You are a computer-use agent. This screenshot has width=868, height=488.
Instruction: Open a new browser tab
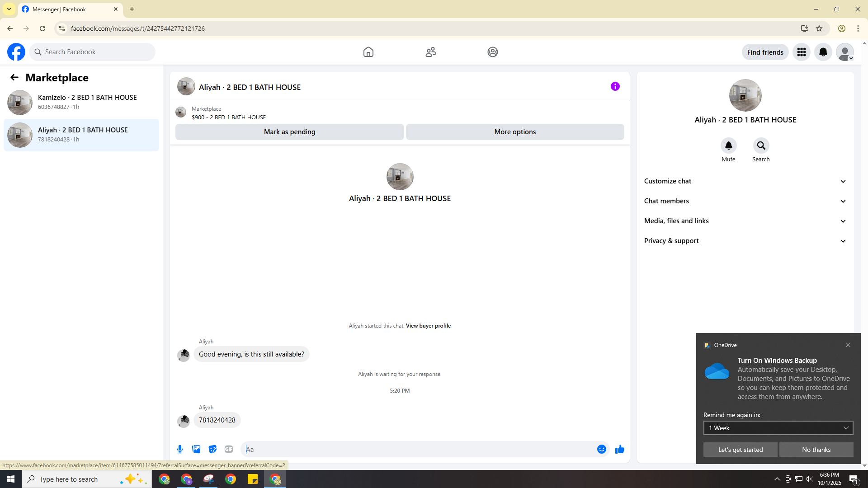132,9
